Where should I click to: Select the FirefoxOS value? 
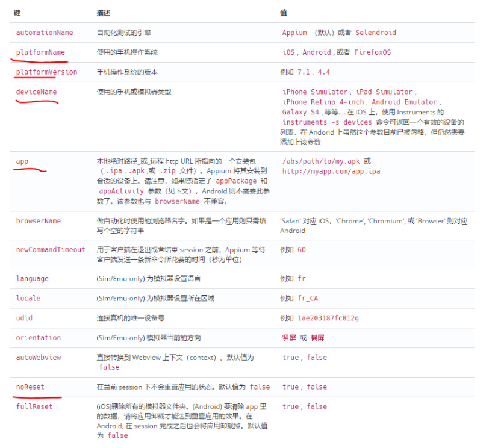point(373,52)
